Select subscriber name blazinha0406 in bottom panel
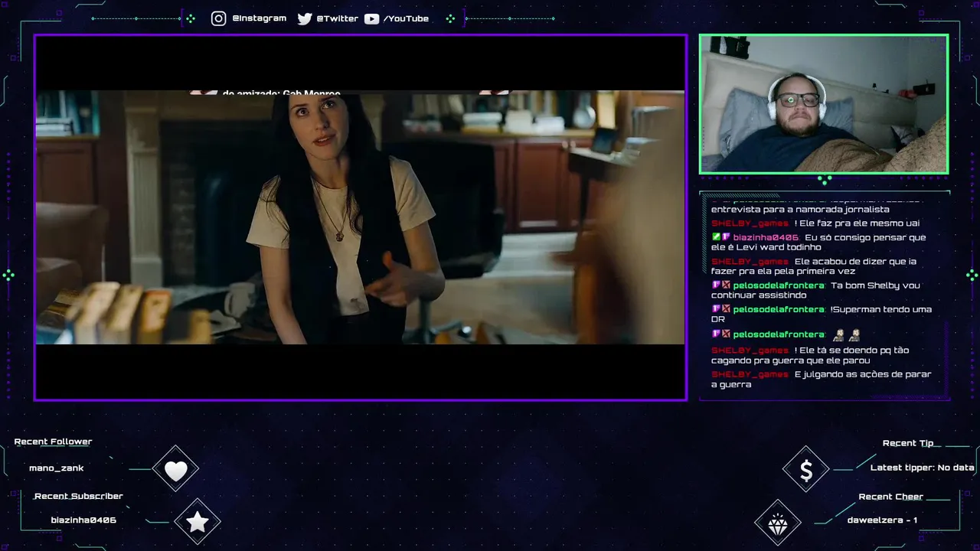The height and width of the screenshot is (551, 980). click(x=83, y=520)
